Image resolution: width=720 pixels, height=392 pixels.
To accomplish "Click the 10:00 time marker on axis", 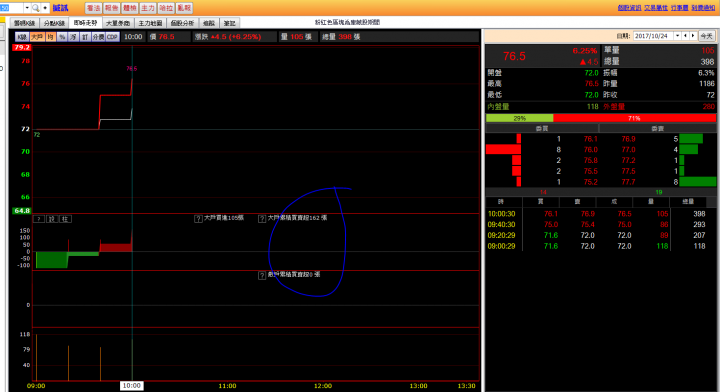I will tap(132, 386).
